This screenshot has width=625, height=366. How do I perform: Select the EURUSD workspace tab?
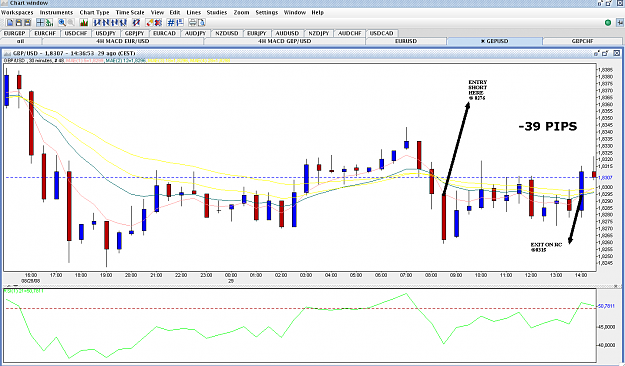[x=406, y=41]
